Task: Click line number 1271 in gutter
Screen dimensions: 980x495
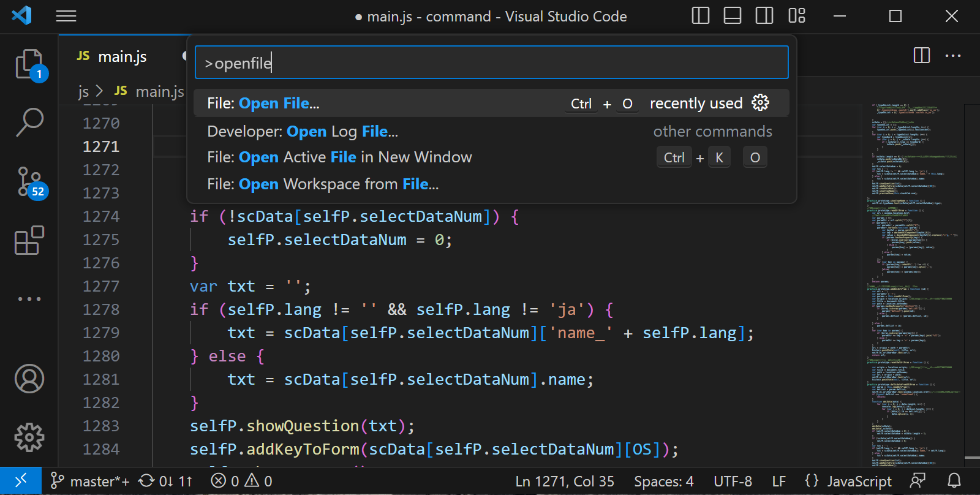Action: (x=101, y=146)
